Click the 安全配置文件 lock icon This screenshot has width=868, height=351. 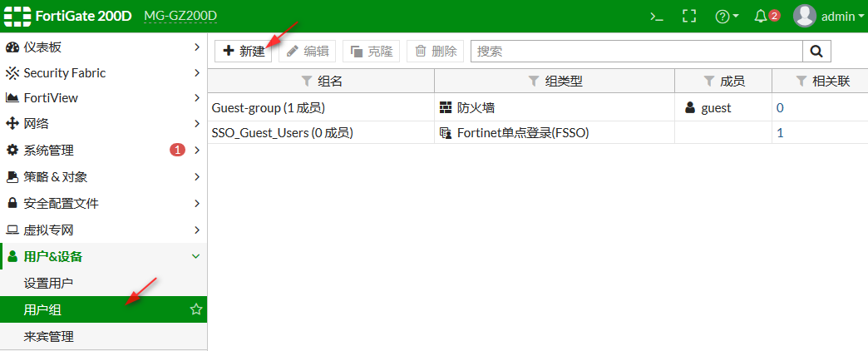pos(12,203)
